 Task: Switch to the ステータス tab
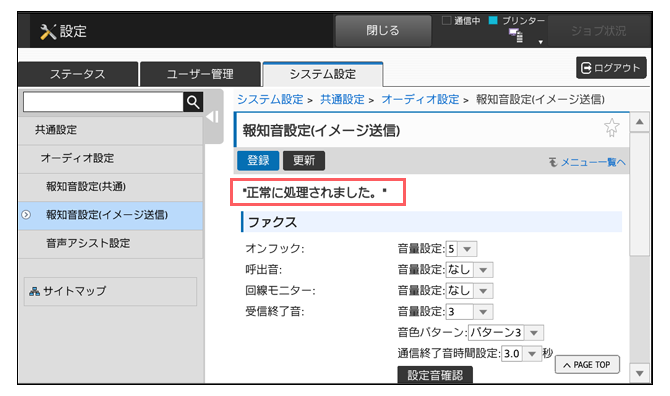pos(78,74)
